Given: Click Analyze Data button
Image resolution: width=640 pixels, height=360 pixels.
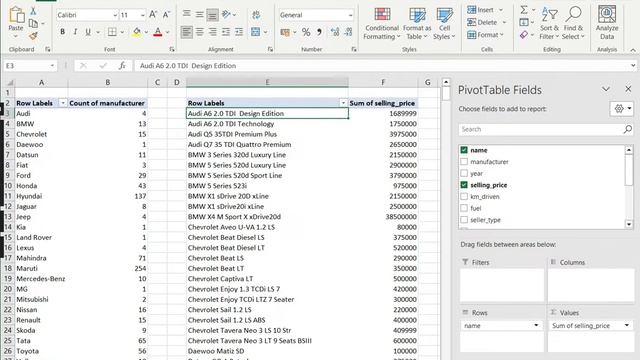Looking at the screenshot, I should point(607,23).
